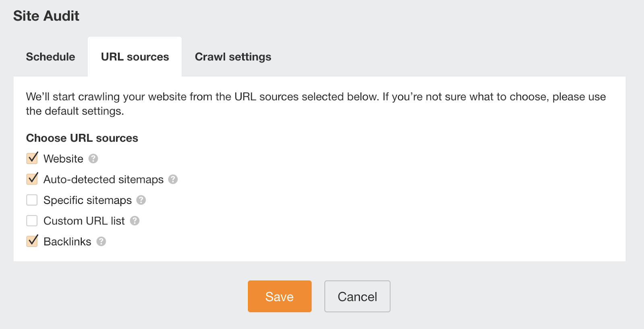Screen dimensions: 644x329
Task: Click the Site Audit page title
Action: (x=46, y=16)
